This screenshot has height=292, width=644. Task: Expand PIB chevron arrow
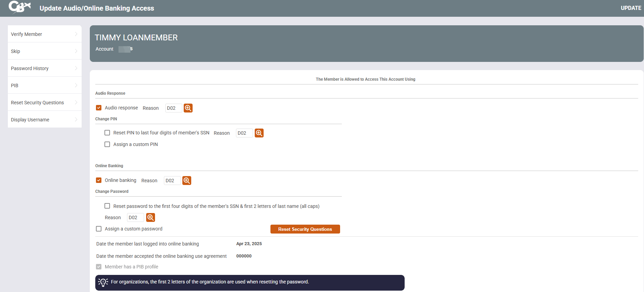[76, 85]
